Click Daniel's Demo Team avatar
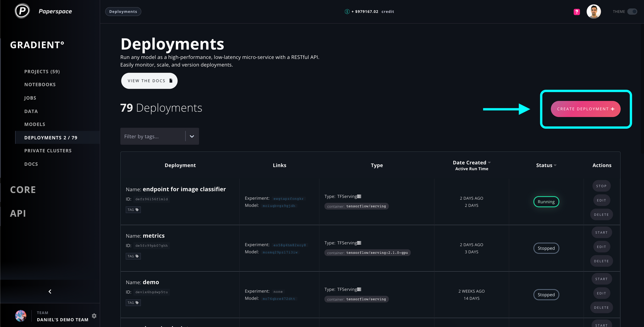 click(21, 316)
